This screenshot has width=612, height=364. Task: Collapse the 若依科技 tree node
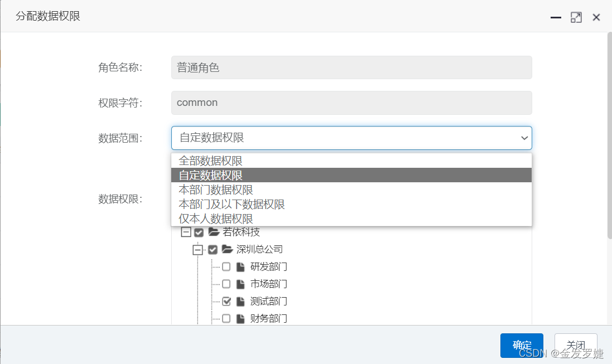(x=186, y=232)
